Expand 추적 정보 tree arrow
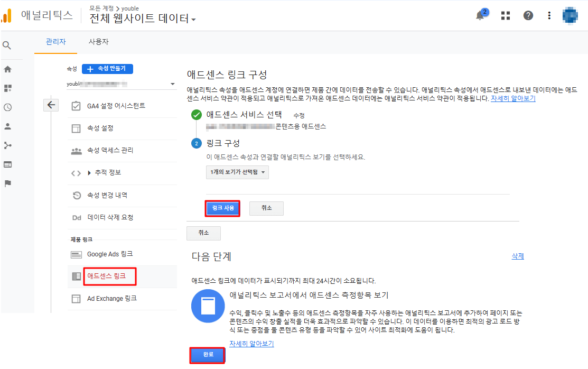This screenshot has width=588, height=369. tap(89, 173)
